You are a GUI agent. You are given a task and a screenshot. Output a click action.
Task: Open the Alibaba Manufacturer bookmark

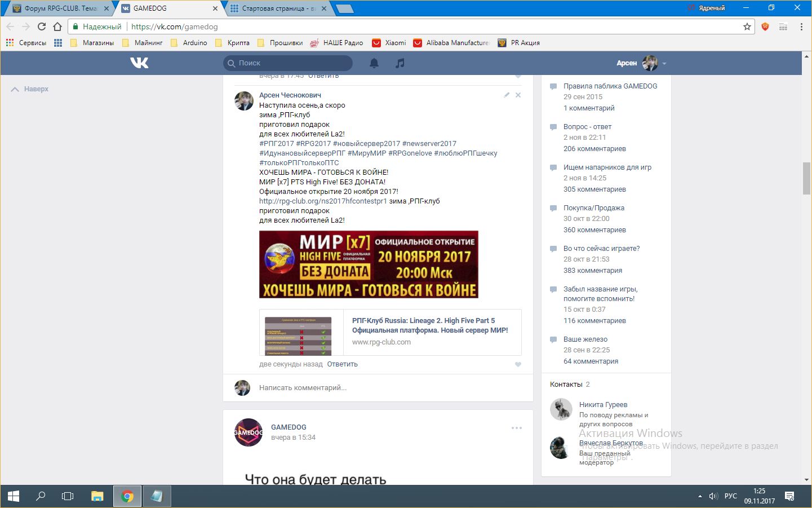[451, 43]
